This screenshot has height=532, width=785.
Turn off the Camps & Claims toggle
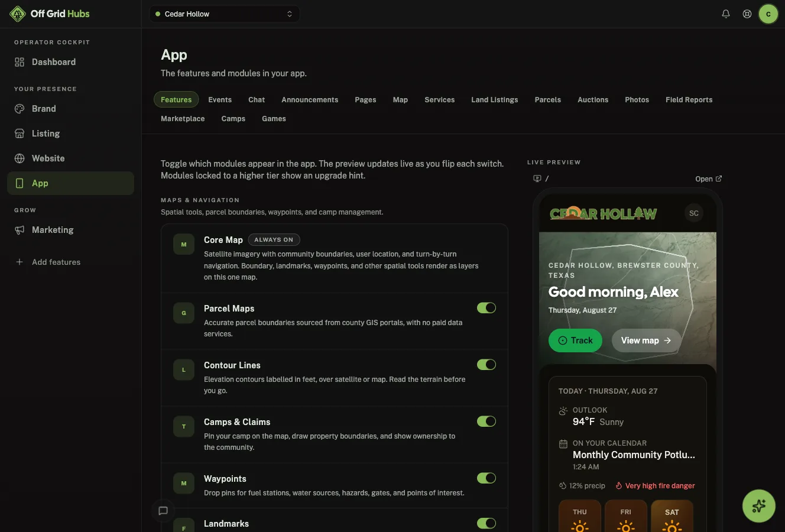point(486,421)
